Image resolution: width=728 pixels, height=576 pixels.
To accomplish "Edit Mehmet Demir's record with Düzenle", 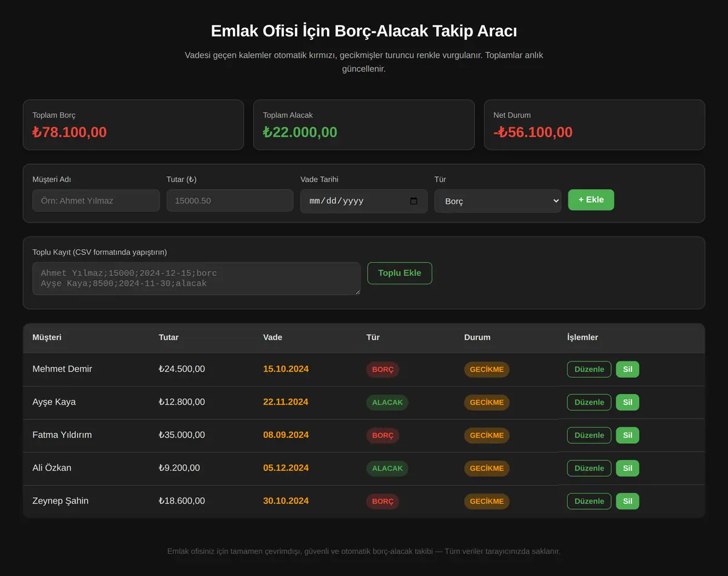I will [x=589, y=369].
